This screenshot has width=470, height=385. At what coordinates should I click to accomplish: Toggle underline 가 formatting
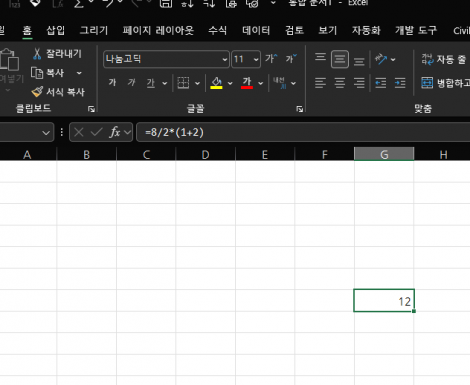[151, 83]
